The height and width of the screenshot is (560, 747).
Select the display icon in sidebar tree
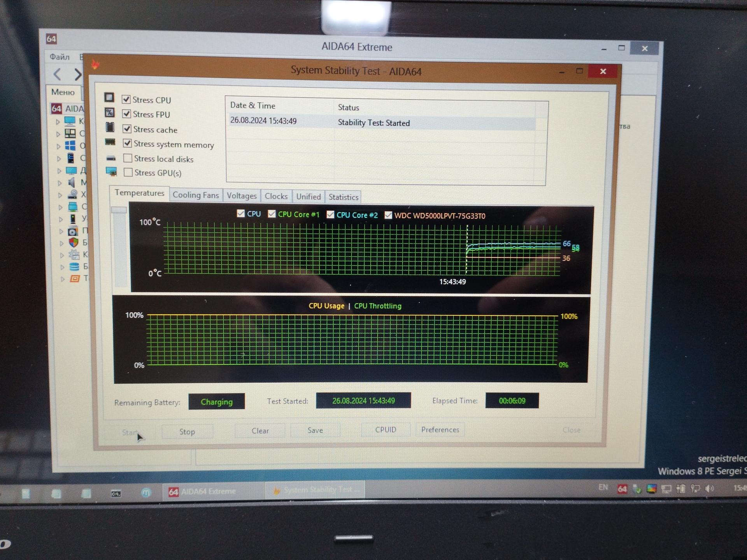point(71,170)
